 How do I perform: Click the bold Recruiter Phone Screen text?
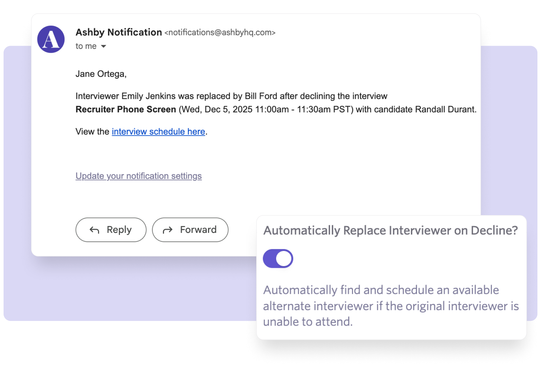[x=126, y=109]
